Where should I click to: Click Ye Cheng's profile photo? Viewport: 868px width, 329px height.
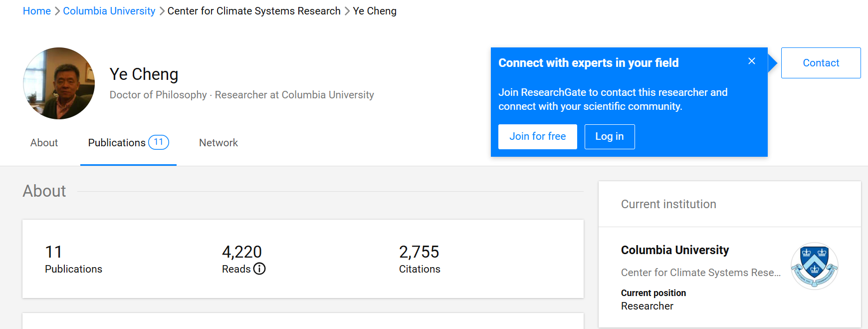[59, 83]
